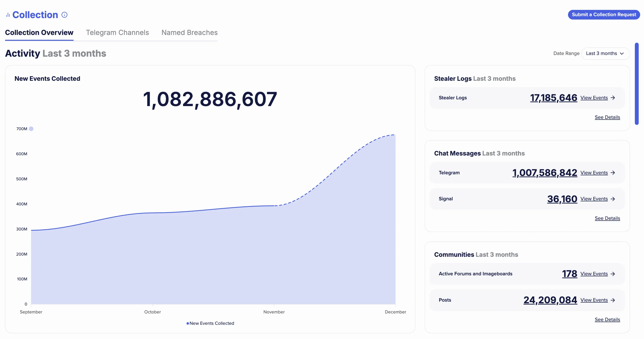
Task: Click the October label on chart axis
Action: click(x=152, y=312)
